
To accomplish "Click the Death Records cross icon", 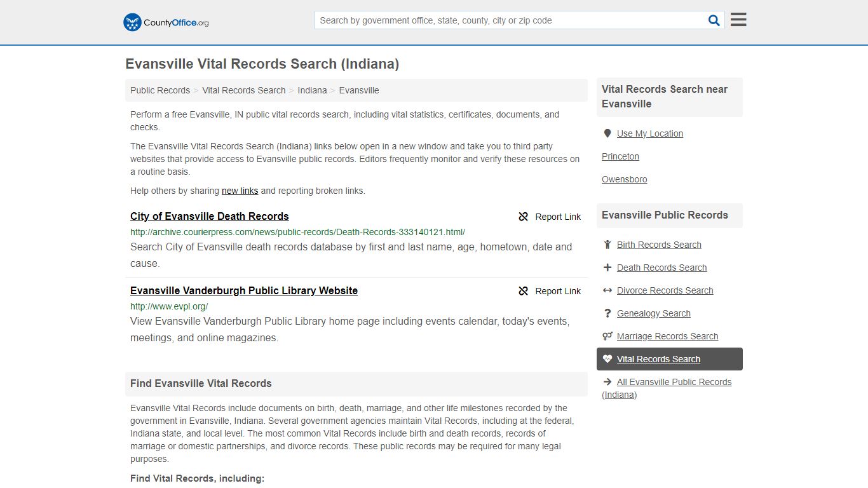I will click(607, 268).
